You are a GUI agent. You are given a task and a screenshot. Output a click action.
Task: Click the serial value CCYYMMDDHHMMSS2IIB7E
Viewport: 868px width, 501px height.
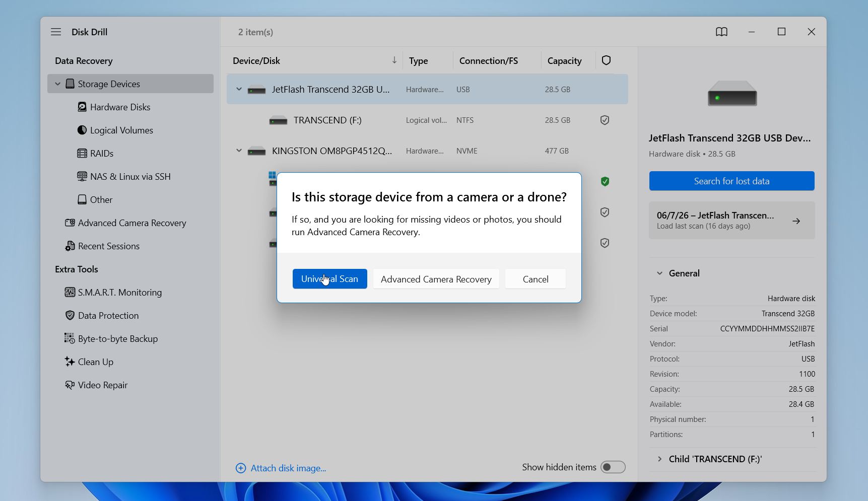point(767,328)
